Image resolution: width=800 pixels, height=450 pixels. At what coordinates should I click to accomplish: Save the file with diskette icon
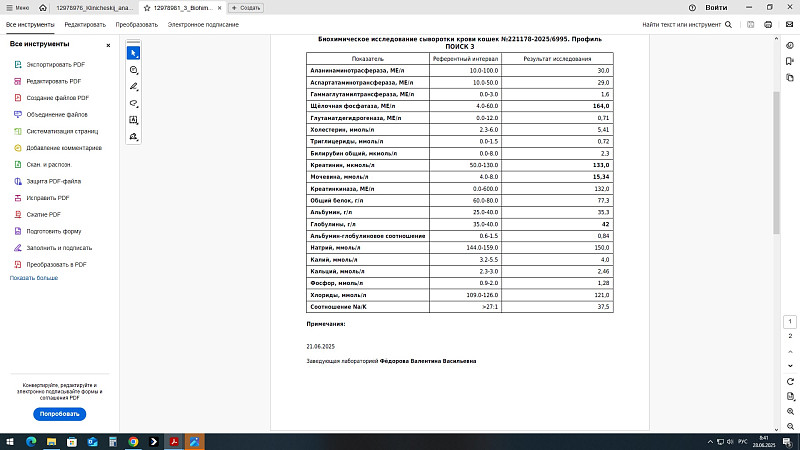tap(751, 24)
